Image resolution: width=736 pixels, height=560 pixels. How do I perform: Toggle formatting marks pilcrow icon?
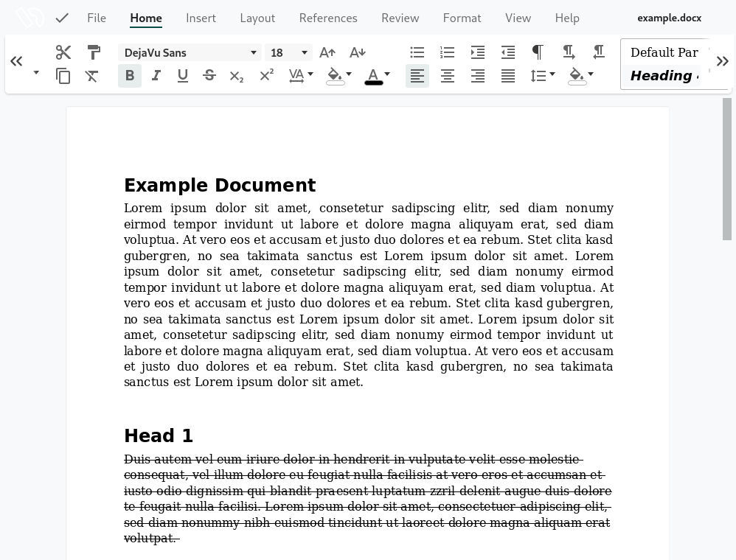click(x=538, y=52)
